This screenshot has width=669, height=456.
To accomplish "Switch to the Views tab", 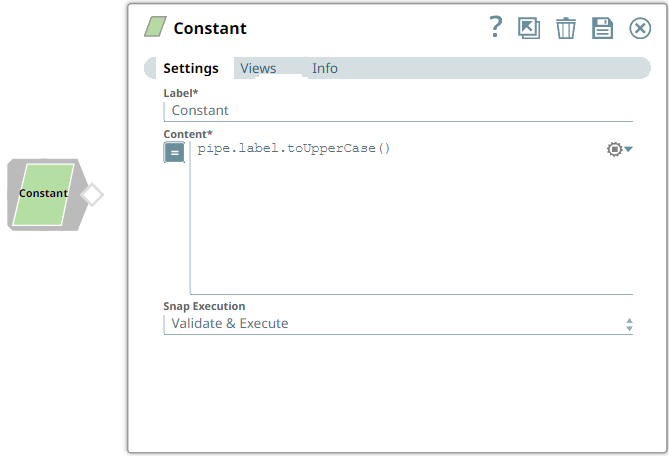I will [x=258, y=68].
